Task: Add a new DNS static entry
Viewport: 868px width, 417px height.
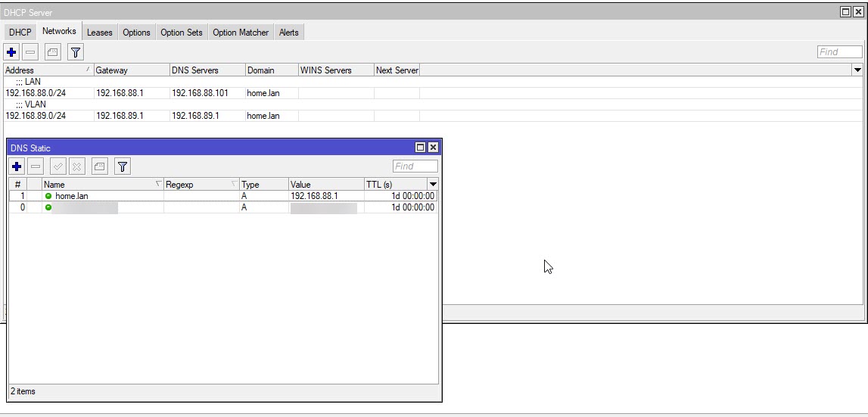Action: (17, 166)
